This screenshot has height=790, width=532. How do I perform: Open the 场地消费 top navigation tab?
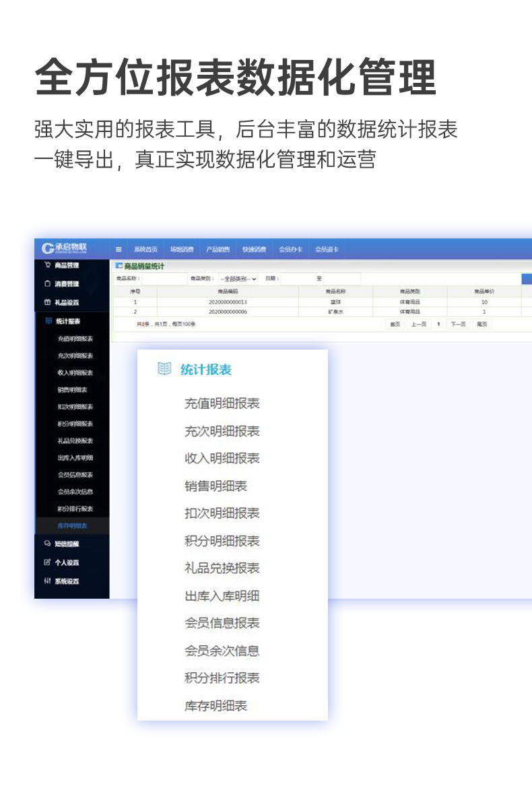pos(182,249)
